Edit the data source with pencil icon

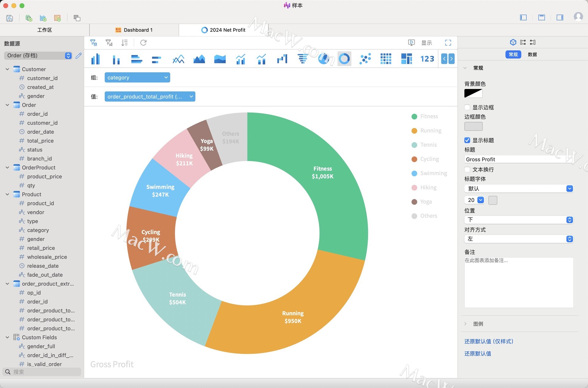pyautogui.click(x=79, y=55)
